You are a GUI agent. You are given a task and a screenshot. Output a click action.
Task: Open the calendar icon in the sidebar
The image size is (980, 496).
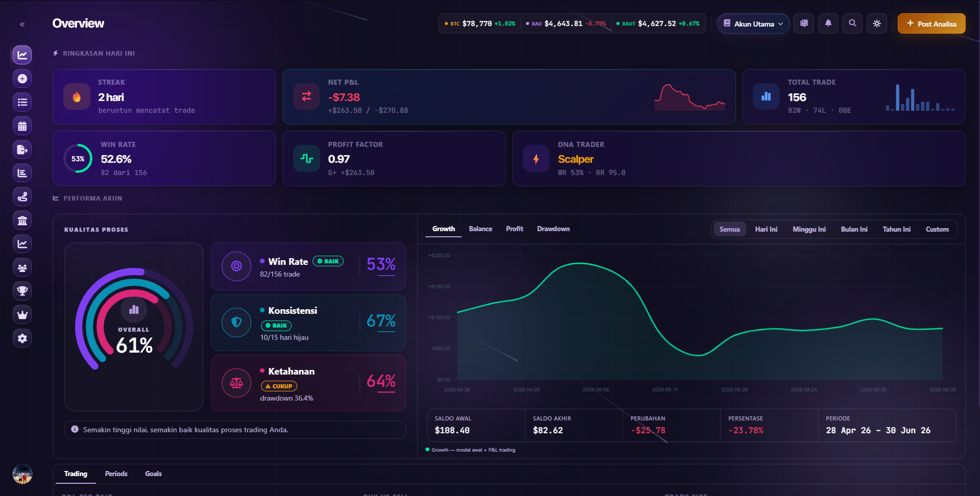click(22, 126)
